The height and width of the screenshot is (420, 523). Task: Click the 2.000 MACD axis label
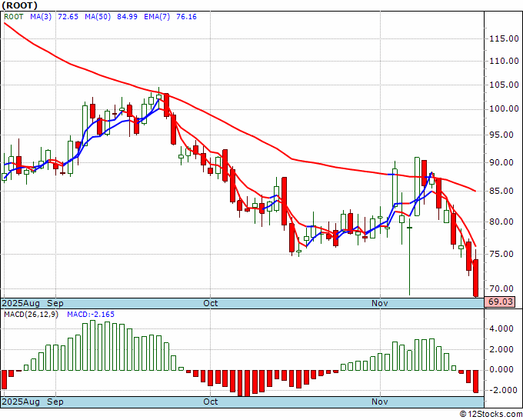tap(501, 349)
